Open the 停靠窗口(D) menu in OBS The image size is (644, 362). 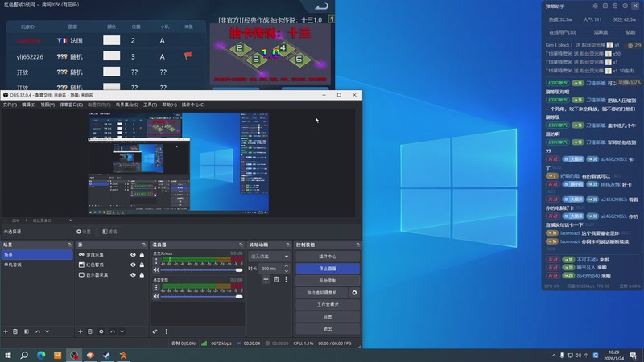click(72, 105)
